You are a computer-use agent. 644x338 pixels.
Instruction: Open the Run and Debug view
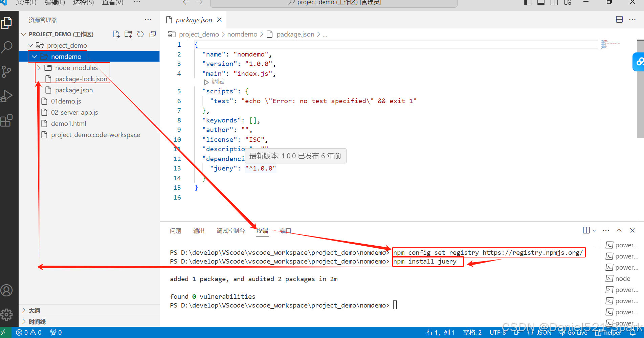coord(7,96)
